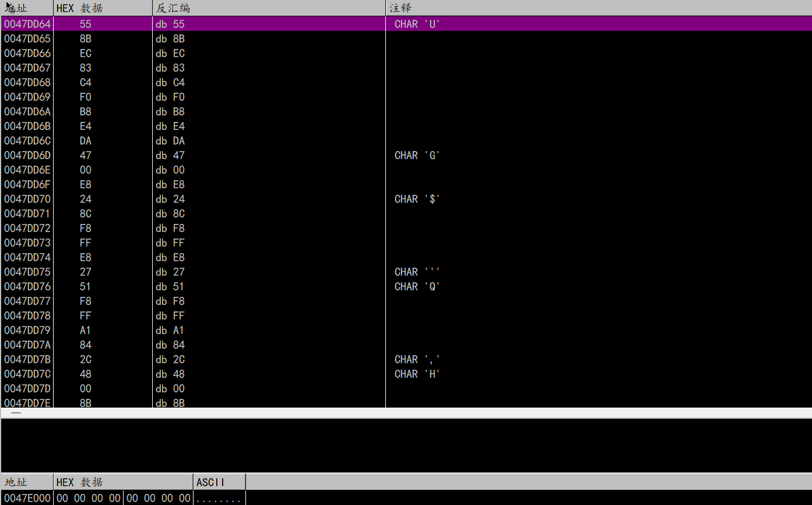The width and height of the screenshot is (812, 505).
Task: Select address 0047DD6D
Action: [x=27, y=155]
